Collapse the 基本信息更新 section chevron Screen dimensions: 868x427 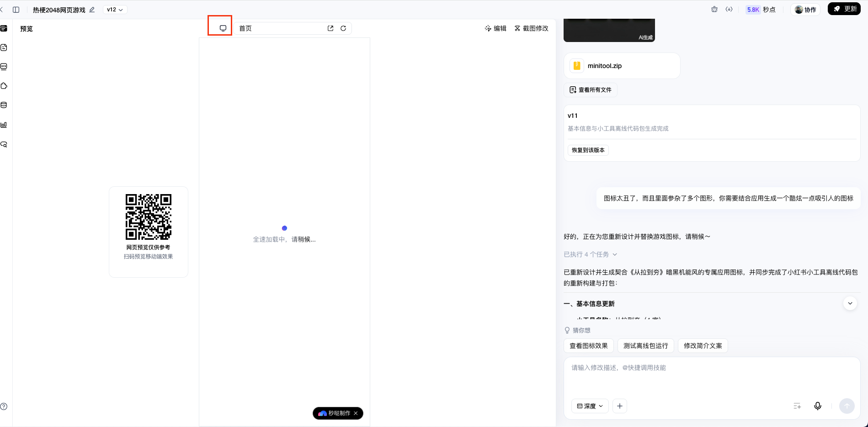click(x=850, y=303)
